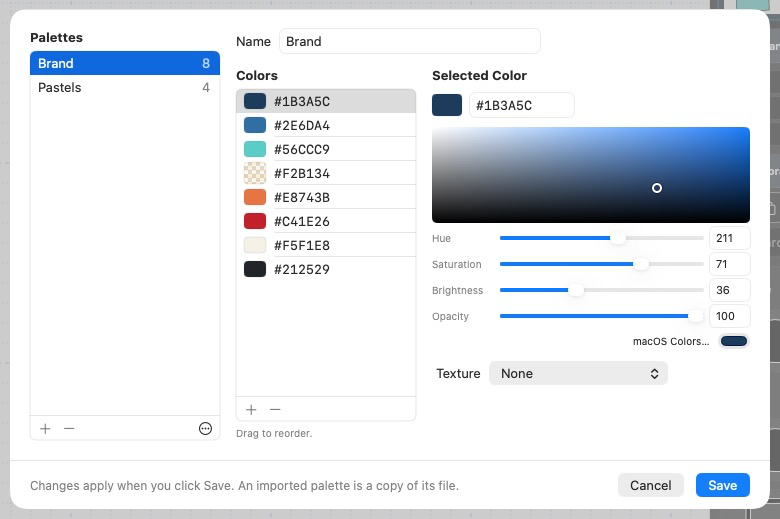Add a new palette with plus icon

pos(45,428)
